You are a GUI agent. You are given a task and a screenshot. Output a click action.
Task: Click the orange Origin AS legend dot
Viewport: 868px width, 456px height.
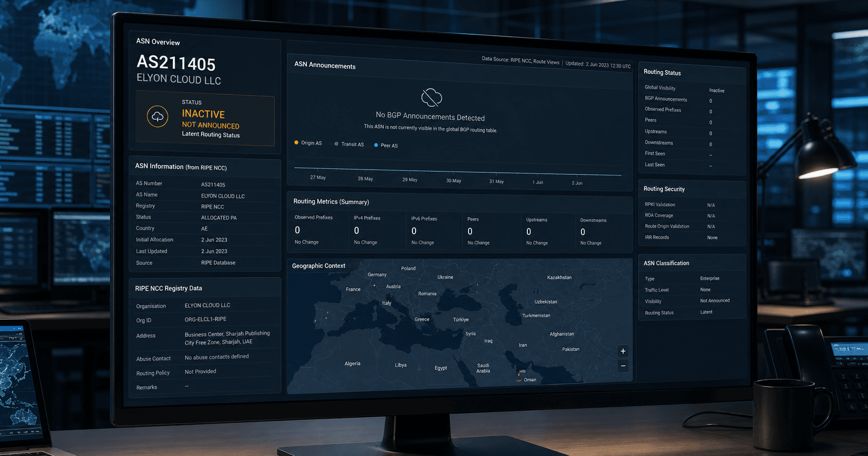click(296, 142)
